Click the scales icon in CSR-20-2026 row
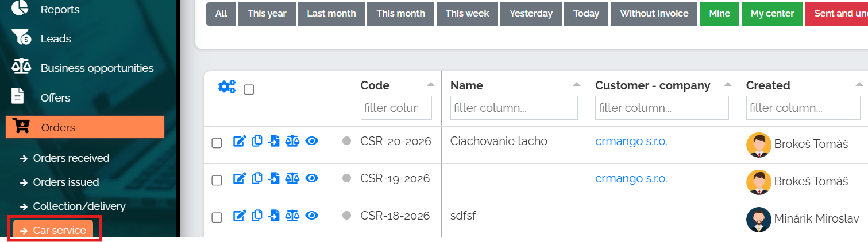Viewport: 868px width, 242px height. pos(292,141)
